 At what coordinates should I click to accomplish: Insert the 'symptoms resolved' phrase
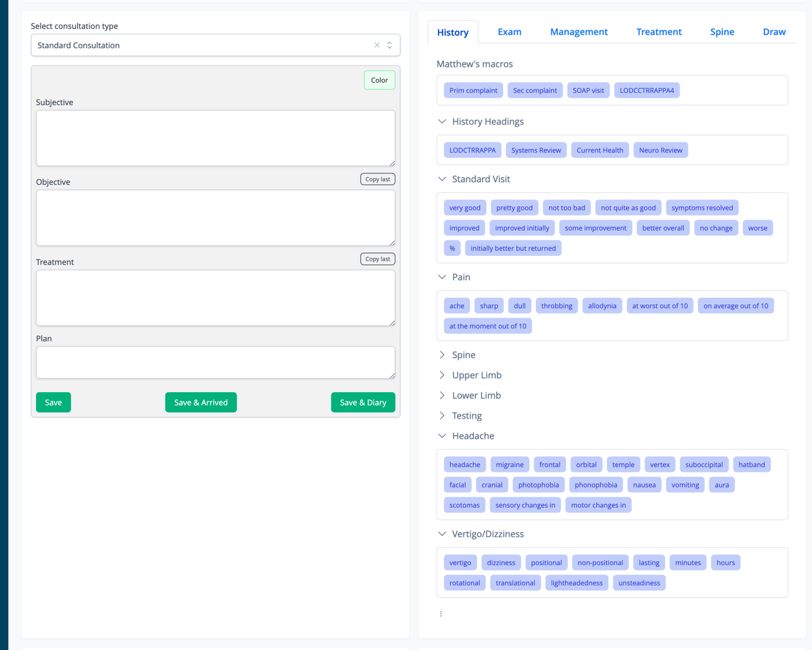[702, 208]
